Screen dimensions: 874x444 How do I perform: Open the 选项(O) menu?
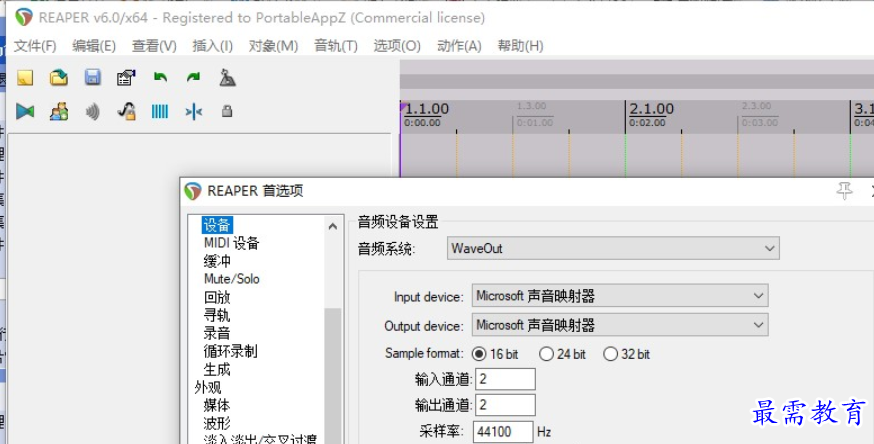[397, 46]
